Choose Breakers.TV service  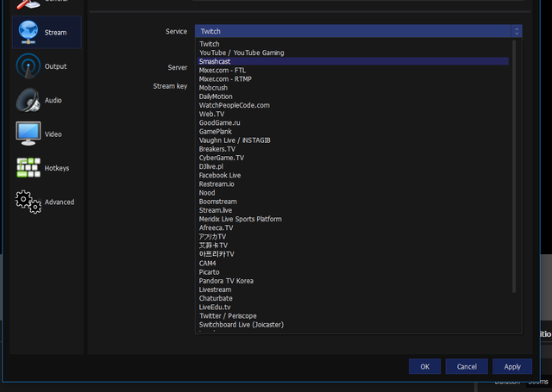click(x=354, y=149)
